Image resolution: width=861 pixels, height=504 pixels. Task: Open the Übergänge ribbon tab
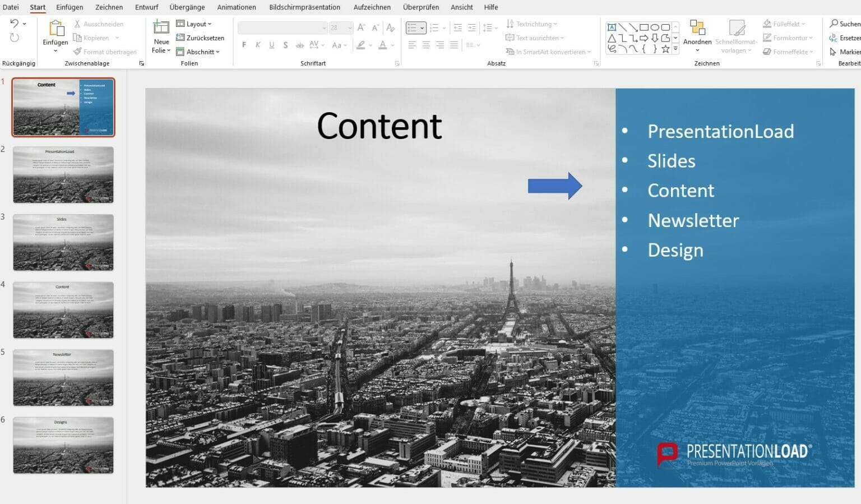tap(187, 7)
